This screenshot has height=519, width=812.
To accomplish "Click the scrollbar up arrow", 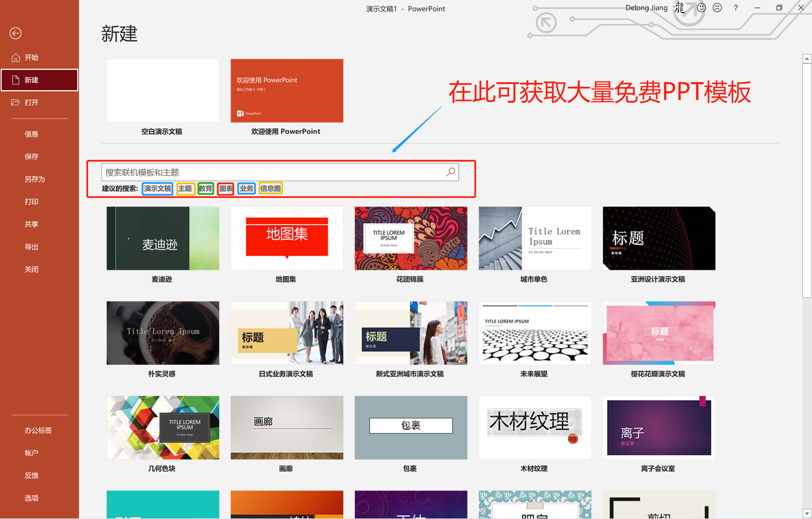I will pos(807,59).
